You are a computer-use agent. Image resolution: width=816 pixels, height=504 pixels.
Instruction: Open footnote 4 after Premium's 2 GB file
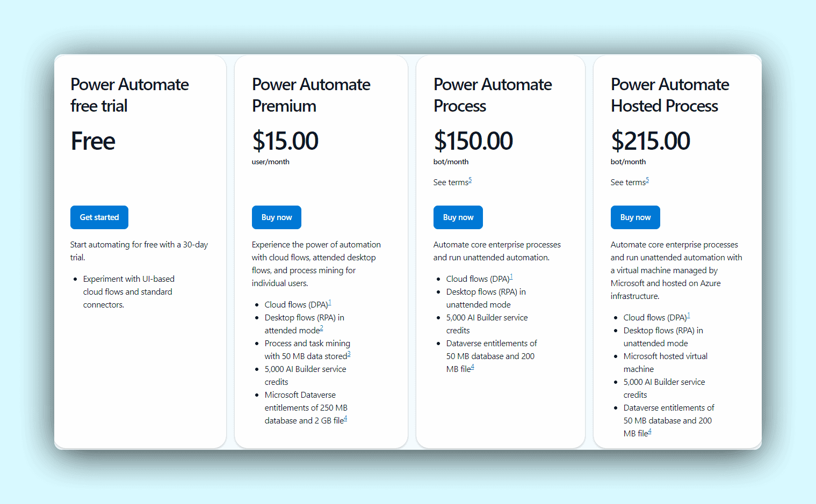tap(345, 419)
